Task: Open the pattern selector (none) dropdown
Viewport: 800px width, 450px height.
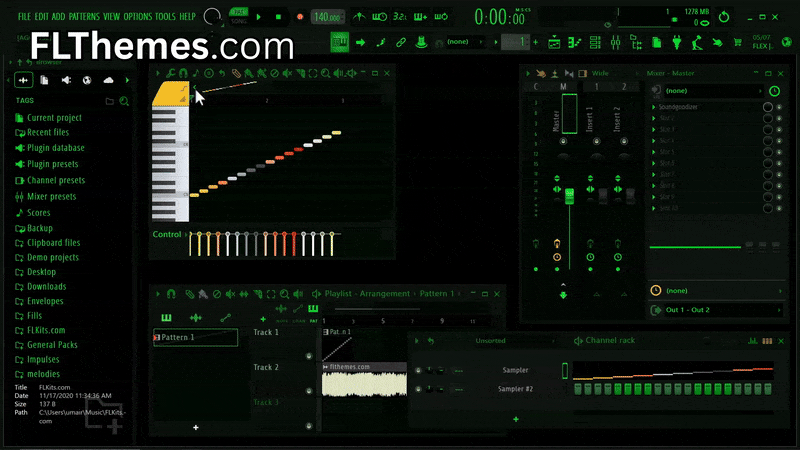Action: click(x=465, y=42)
